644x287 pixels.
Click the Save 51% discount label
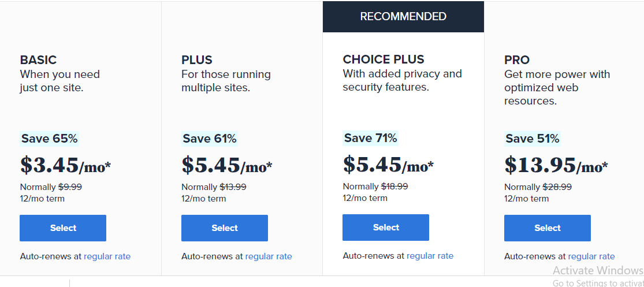pyautogui.click(x=532, y=139)
